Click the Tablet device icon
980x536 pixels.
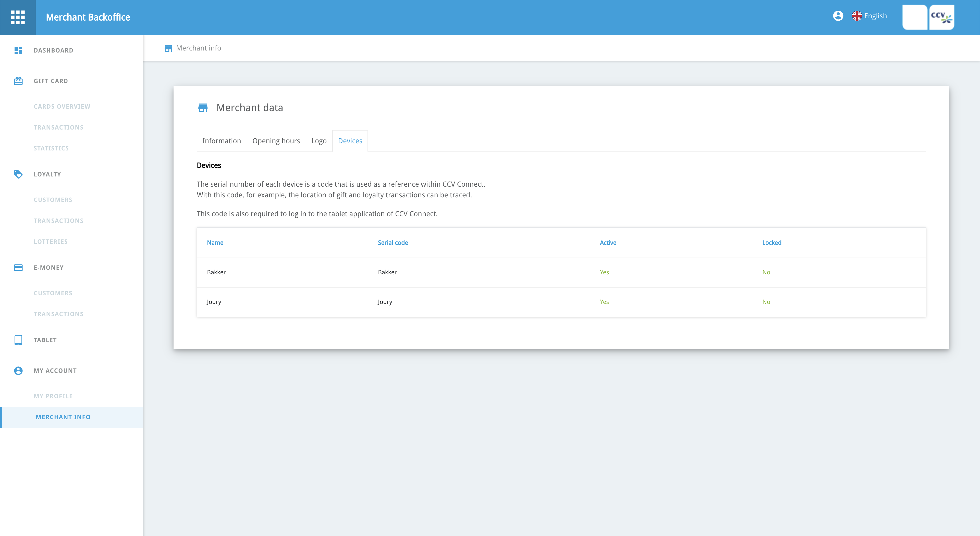18,340
